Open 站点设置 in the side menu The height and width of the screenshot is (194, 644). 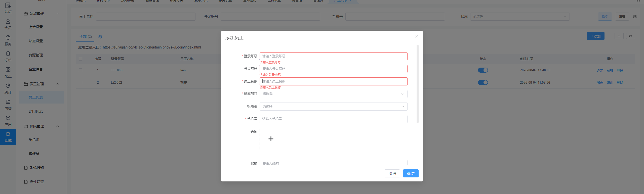click(36, 41)
